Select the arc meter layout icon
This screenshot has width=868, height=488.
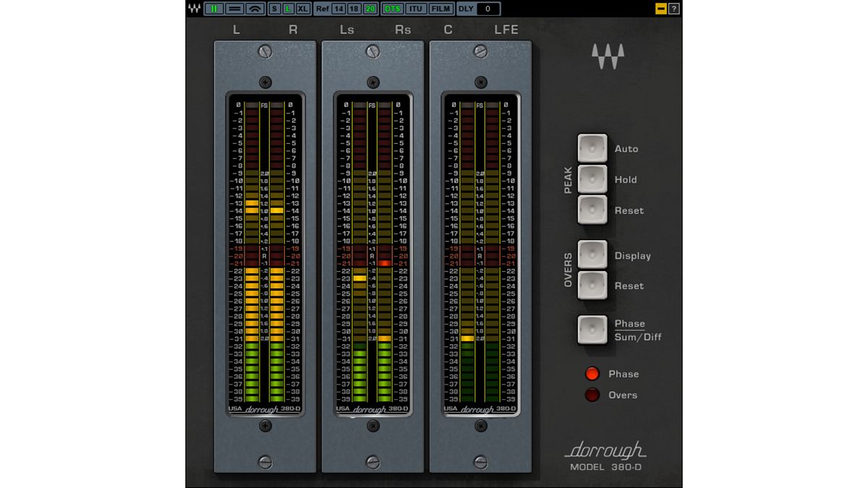click(x=255, y=9)
